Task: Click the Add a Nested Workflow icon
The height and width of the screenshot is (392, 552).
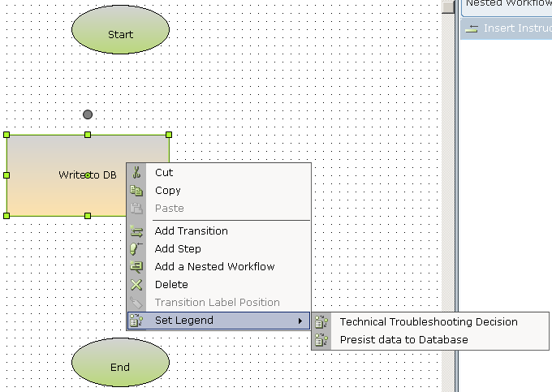Action: [136, 267]
